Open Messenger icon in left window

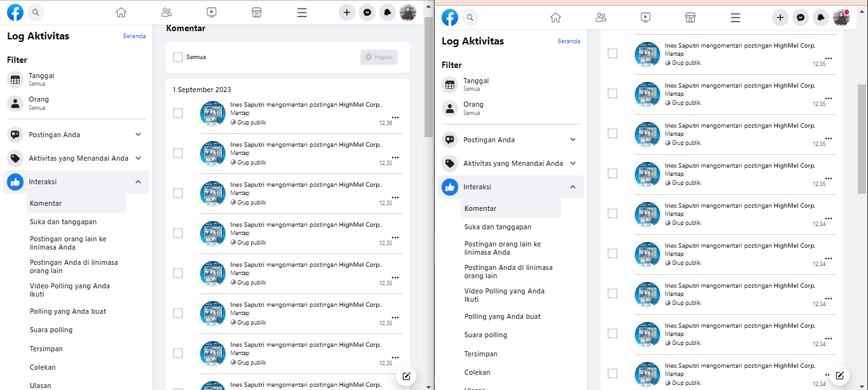pyautogui.click(x=367, y=12)
